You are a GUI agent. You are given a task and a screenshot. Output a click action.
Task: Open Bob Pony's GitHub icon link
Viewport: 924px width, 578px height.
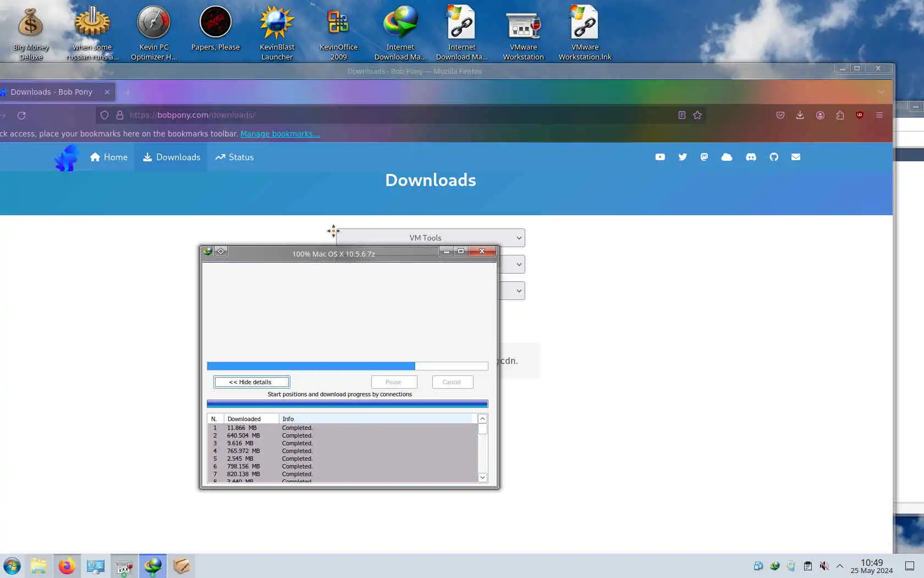774,157
